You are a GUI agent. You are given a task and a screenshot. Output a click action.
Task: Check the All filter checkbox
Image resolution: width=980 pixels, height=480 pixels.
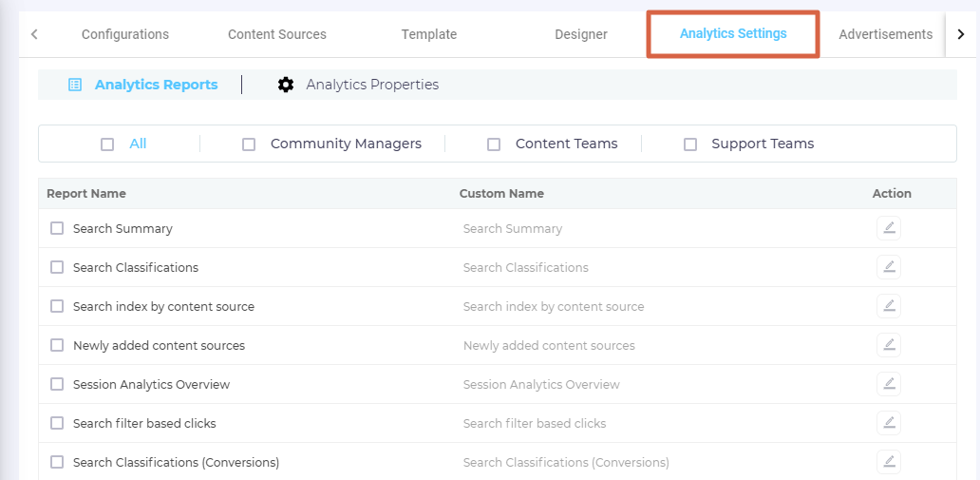coord(107,144)
